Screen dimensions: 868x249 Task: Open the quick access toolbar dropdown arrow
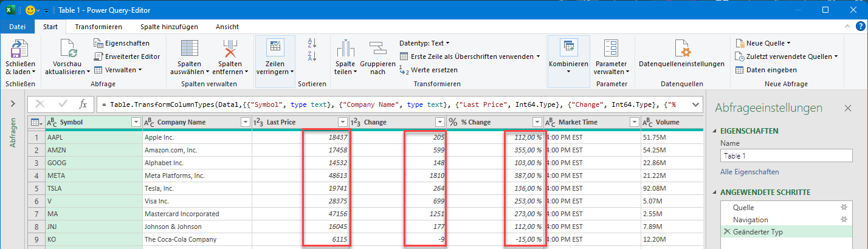[x=47, y=11]
